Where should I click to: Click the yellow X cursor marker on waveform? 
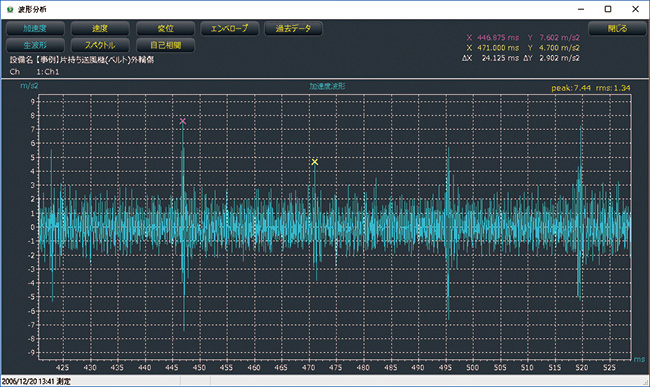tap(315, 162)
